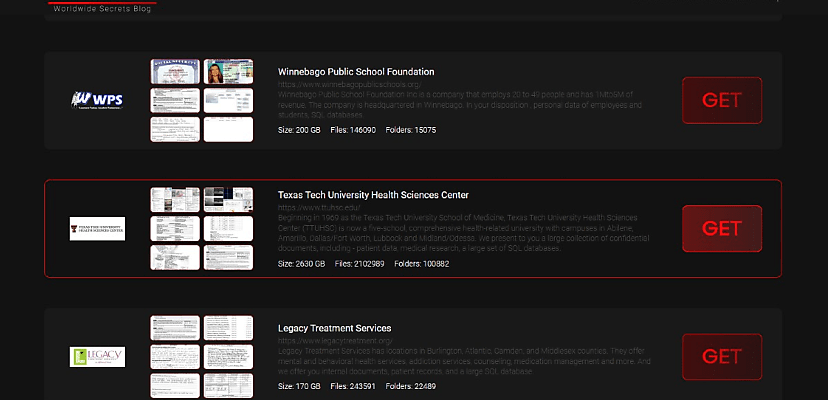The image size is (828, 400).
Task: Click the Winnebago Public School Foundation description paragraph
Action: [460, 105]
